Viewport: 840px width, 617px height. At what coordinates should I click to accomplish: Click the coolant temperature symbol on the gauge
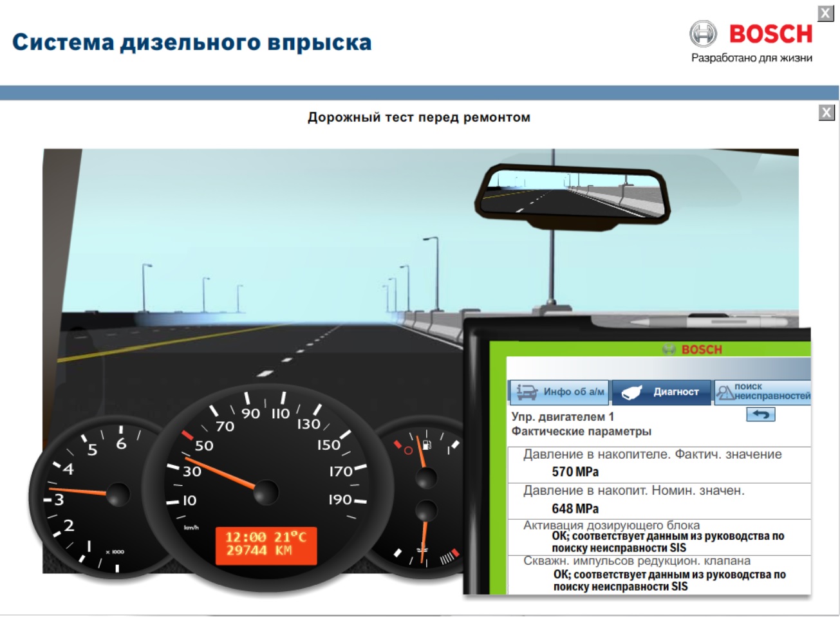[x=424, y=549]
